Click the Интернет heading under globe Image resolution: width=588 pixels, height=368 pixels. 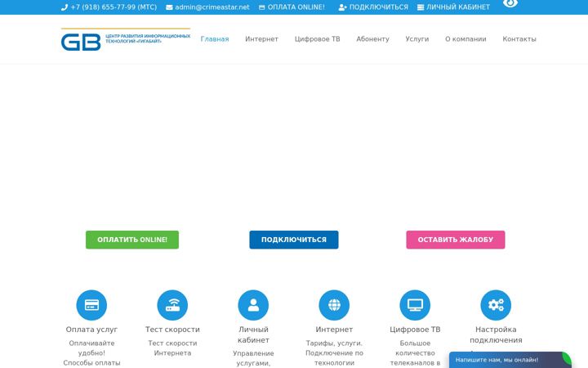tap(334, 330)
